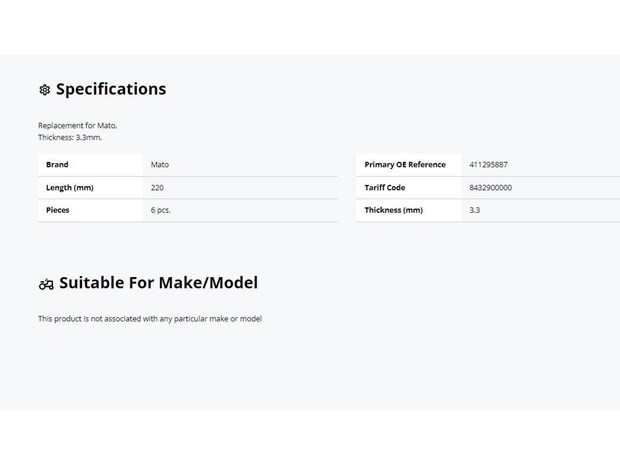Image resolution: width=620 pixels, height=465 pixels.
Task: Select the Specifications heading
Action: pyautogui.click(x=111, y=89)
